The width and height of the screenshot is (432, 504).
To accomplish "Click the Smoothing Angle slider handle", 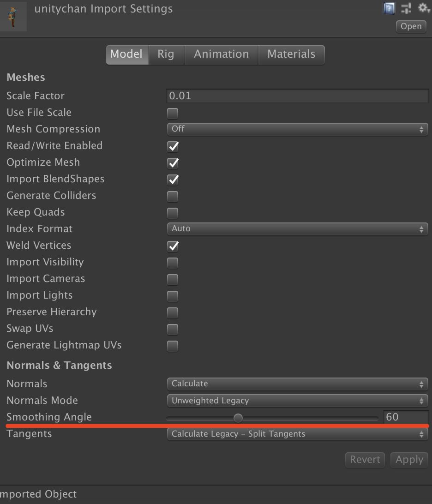I will click(x=238, y=418).
